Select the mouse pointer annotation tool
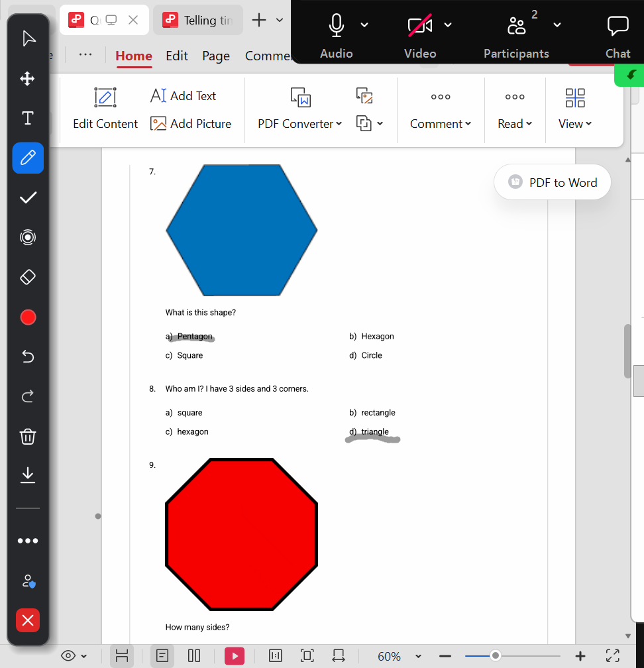Viewport: 644px width, 668px height. pos(28,38)
